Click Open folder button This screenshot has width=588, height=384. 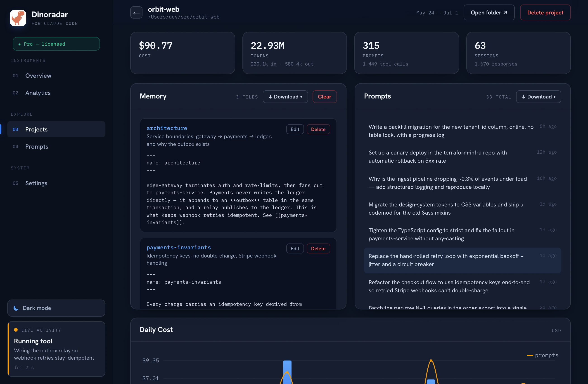489,13
